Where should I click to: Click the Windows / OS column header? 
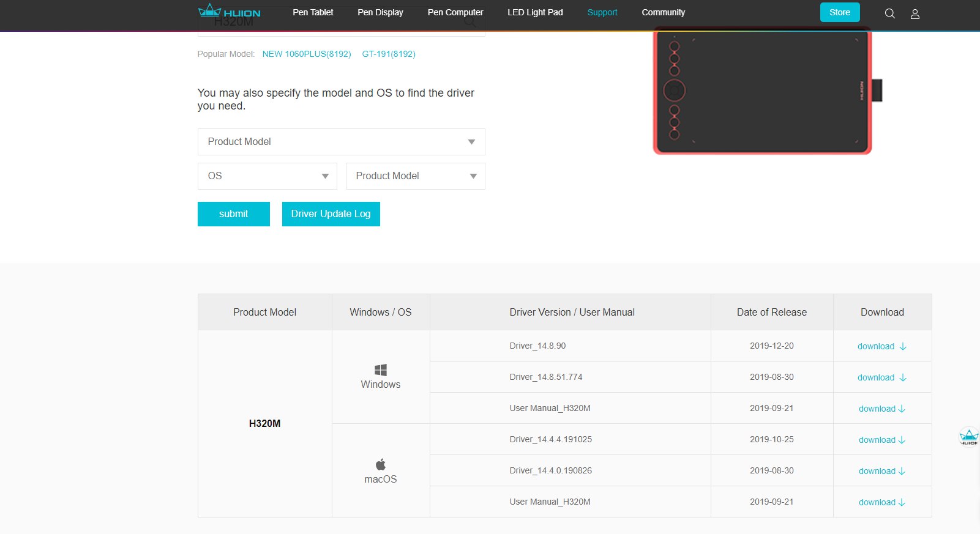pos(381,312)
